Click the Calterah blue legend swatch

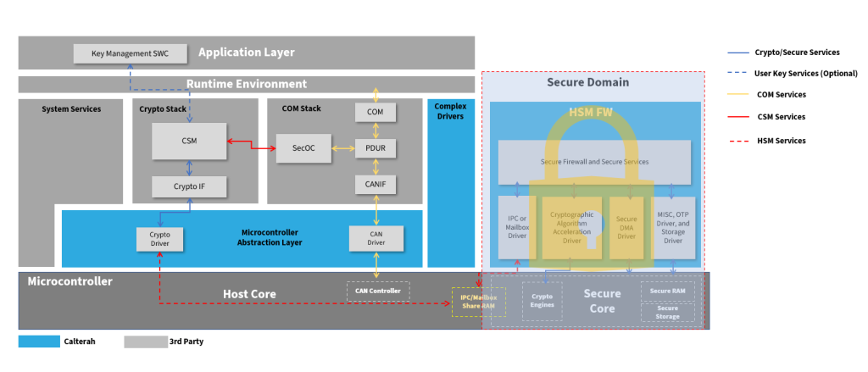(x=38, y=341)
